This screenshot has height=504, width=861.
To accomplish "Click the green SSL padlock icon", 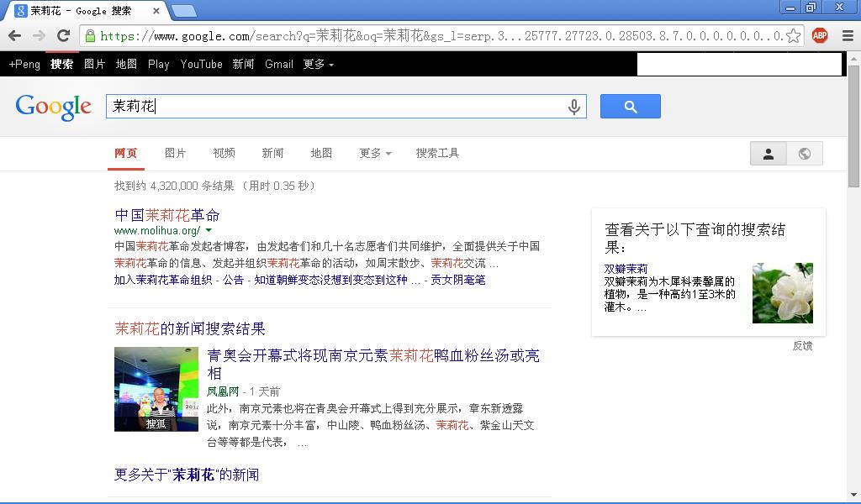I will (x=90, y=36).
